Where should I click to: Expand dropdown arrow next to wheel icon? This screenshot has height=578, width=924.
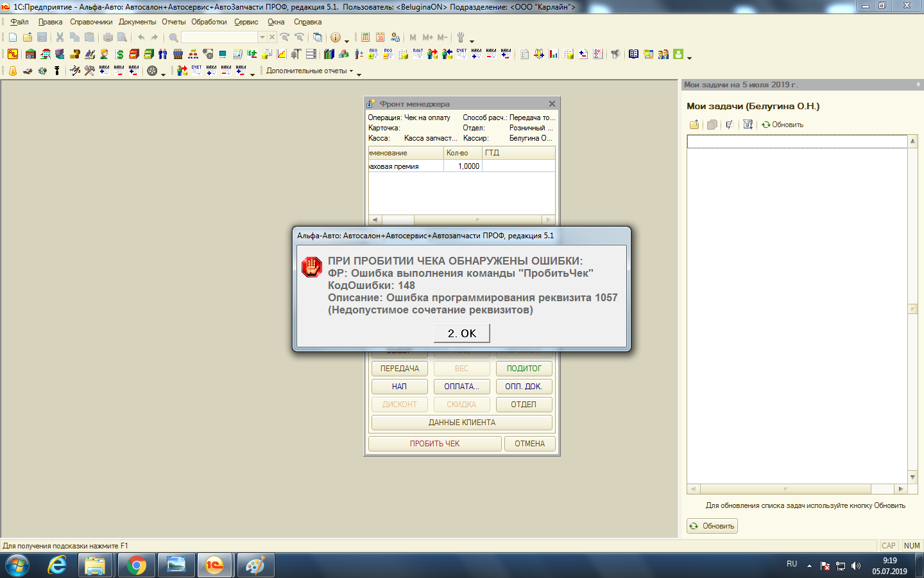pyautogui.click(x=163, y=74)
